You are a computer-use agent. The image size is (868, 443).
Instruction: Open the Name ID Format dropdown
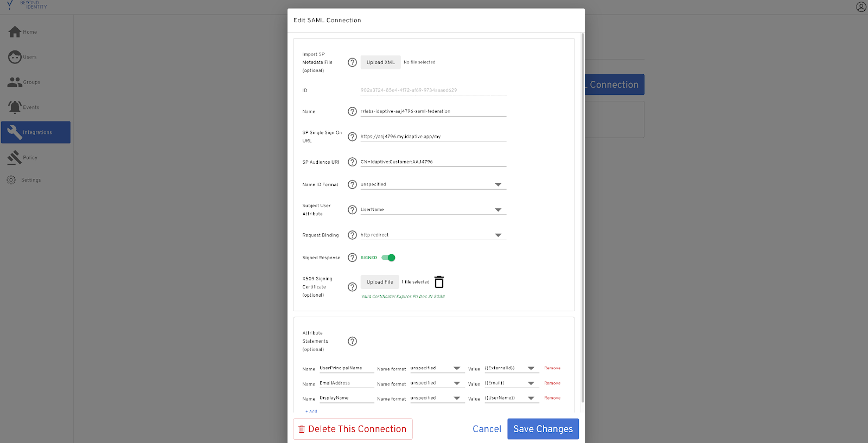click(x=433, y=184)
